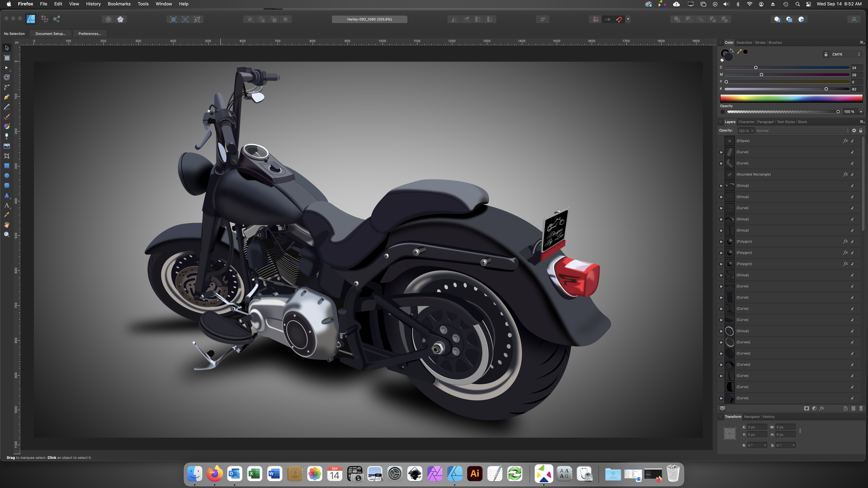Select the Corner tool
The image size is (868, 488).
[x=7, y=87]
